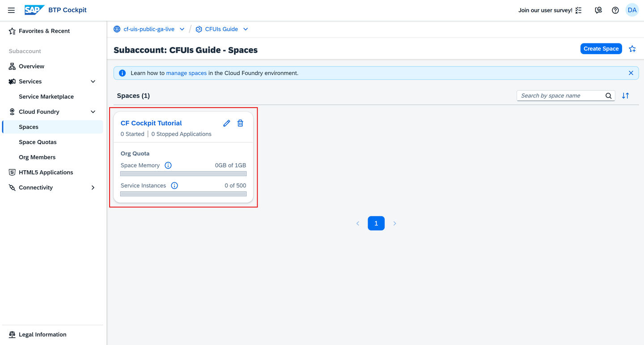The height and width of the screenshot is (345, 644).
Task: Show Service Instances quota info
Action: tap(174, 185)
